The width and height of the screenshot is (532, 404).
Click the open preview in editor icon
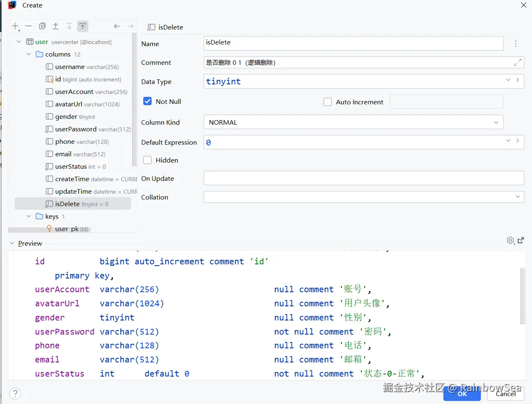(x=521, y=240)
